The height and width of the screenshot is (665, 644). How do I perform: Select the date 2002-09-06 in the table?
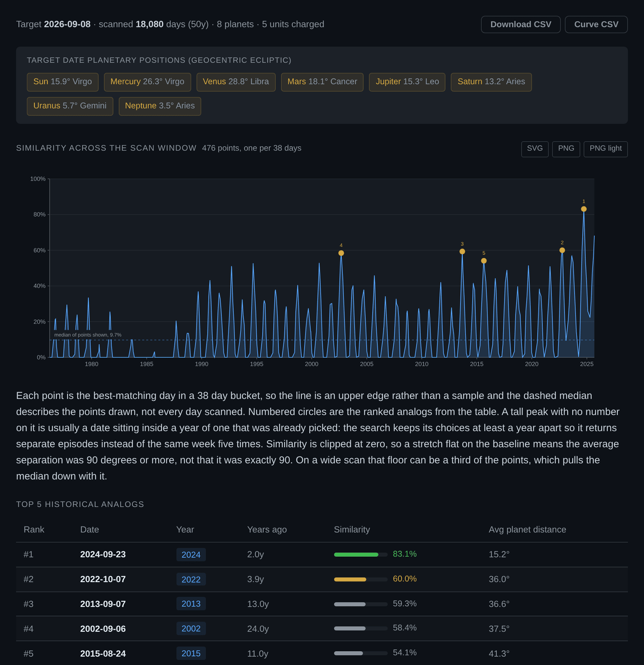(103, 629)
